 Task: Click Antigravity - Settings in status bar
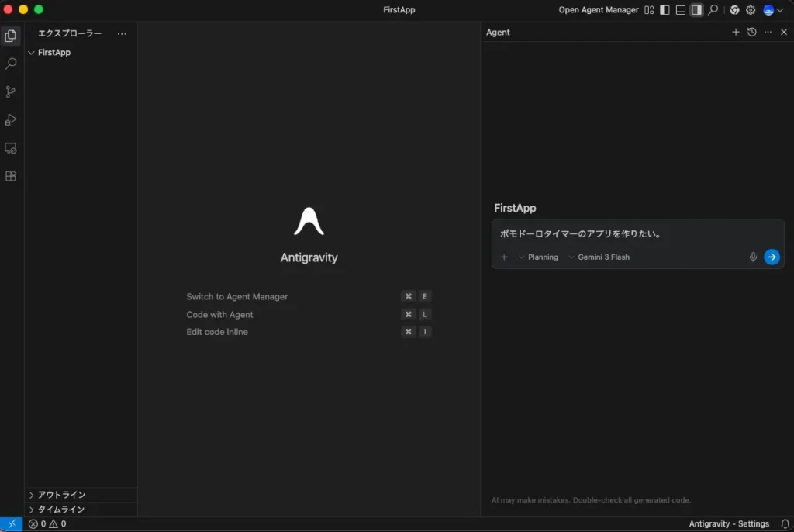pyautogui.click(x=729, y=524)
